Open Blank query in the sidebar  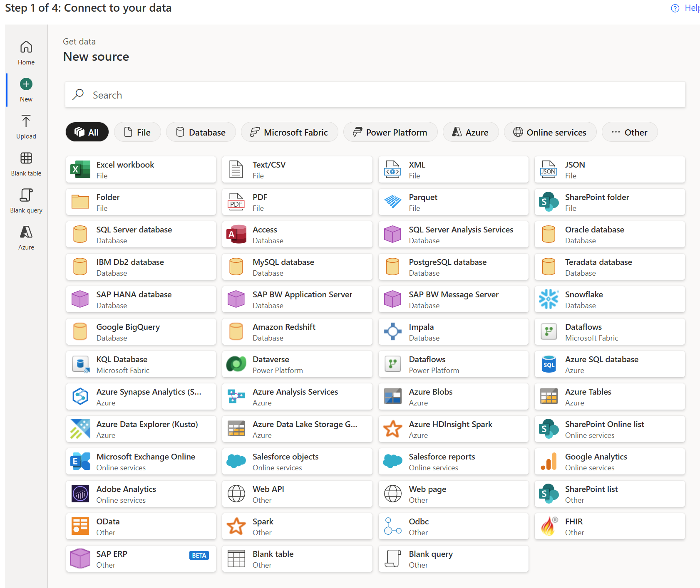point(26,201)
